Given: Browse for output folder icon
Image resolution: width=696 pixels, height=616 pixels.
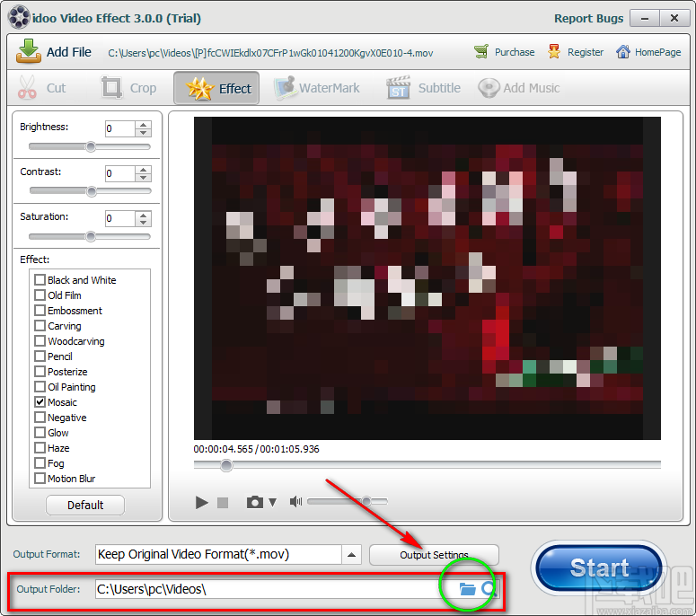Looking at the screenshot, I should click(467, 589).
